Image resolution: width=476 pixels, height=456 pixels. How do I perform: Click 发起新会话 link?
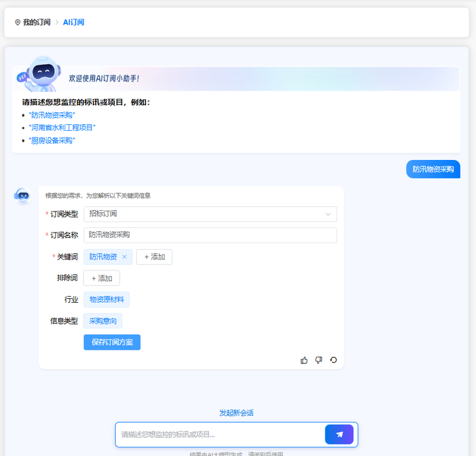(x=236, y=413)
